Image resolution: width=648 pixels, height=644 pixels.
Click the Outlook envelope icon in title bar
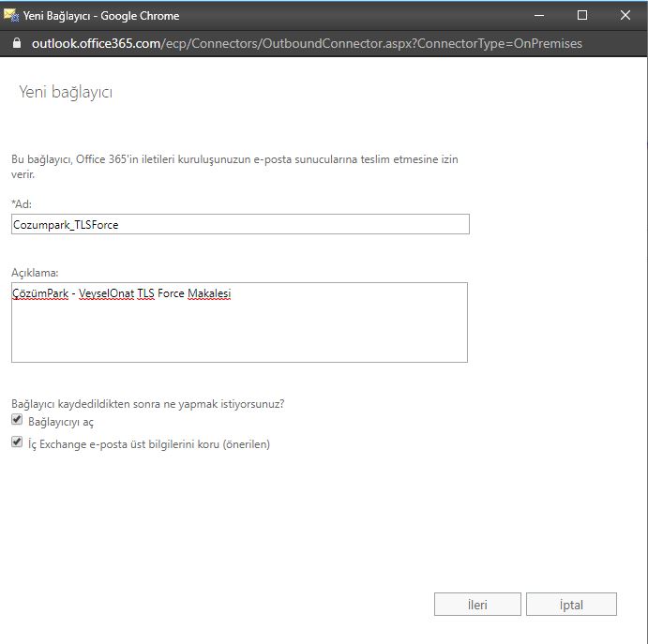click(x=10, y=16)
